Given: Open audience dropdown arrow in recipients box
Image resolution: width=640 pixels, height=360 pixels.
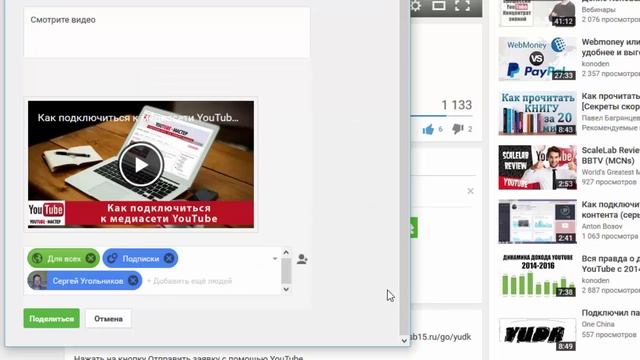Looking at the screenshot, I should point(275,258).
